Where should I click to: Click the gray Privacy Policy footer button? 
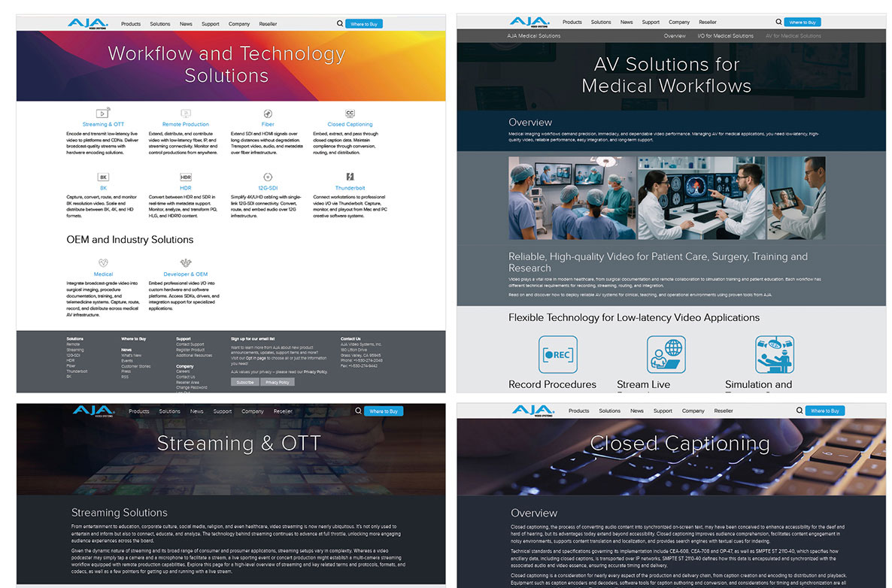click(x=278, y=382)
